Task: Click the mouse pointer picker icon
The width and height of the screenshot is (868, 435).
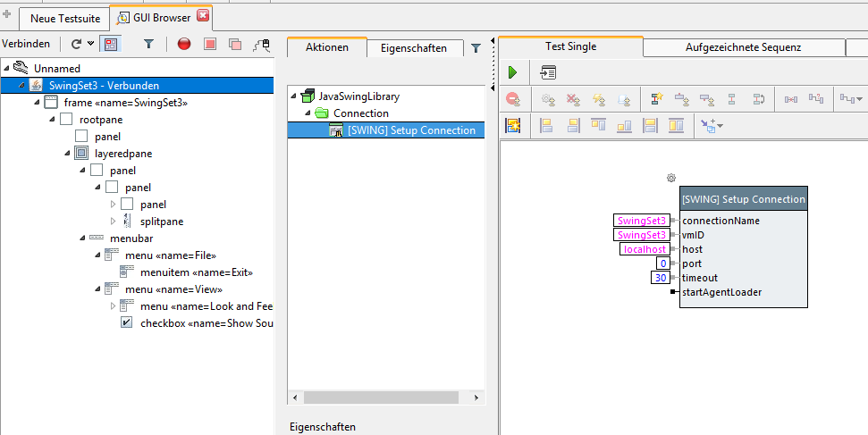Action: [x=261, y=43]
